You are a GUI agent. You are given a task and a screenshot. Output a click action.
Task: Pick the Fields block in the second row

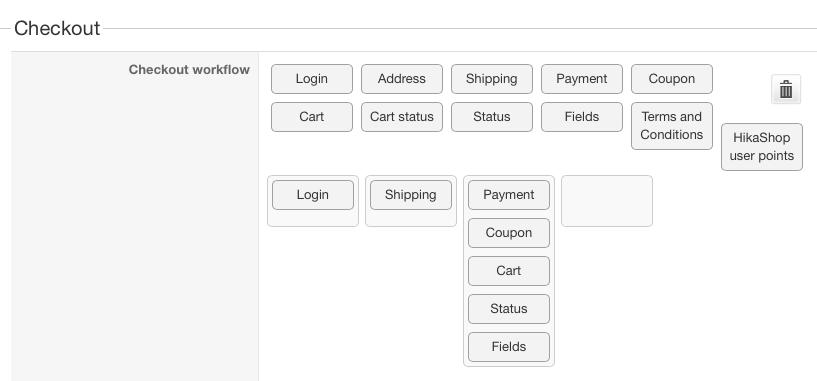[x=581, y=117]
